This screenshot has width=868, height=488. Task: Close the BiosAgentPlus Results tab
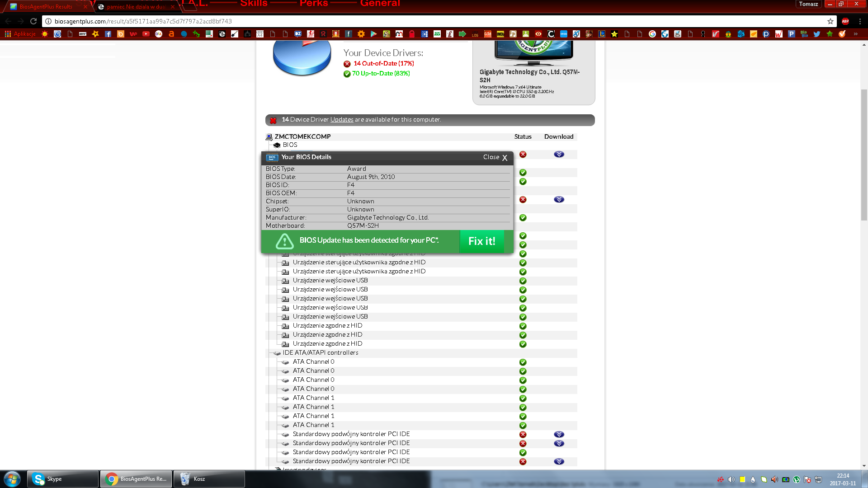click(x=85, y=7)
